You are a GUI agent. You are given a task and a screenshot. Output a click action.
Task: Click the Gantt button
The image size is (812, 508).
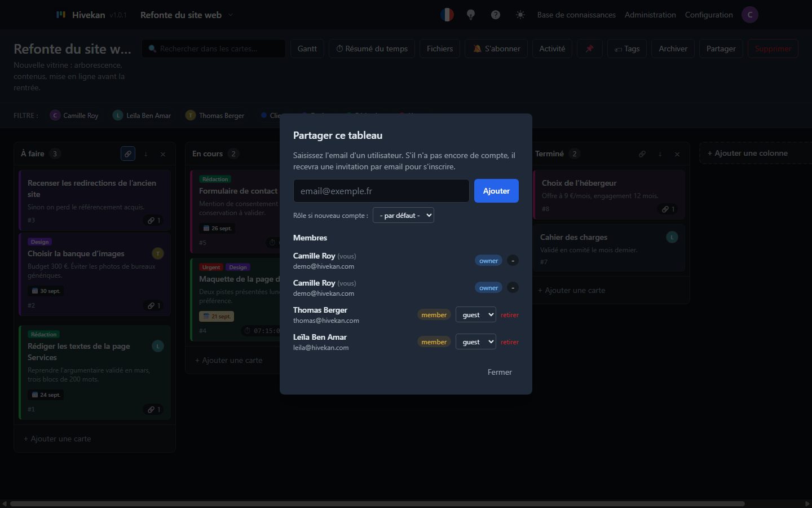[307, 49]
